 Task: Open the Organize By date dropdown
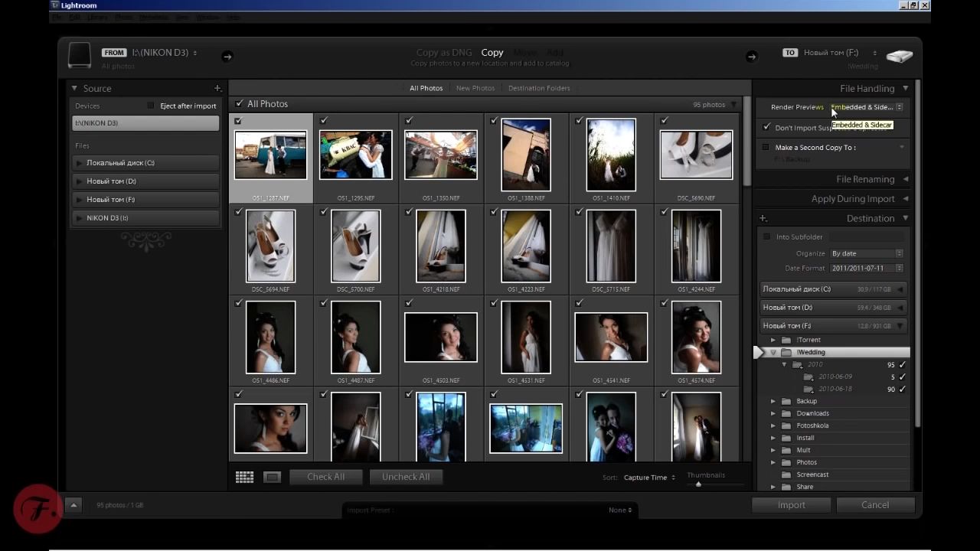tap(867, 253)
